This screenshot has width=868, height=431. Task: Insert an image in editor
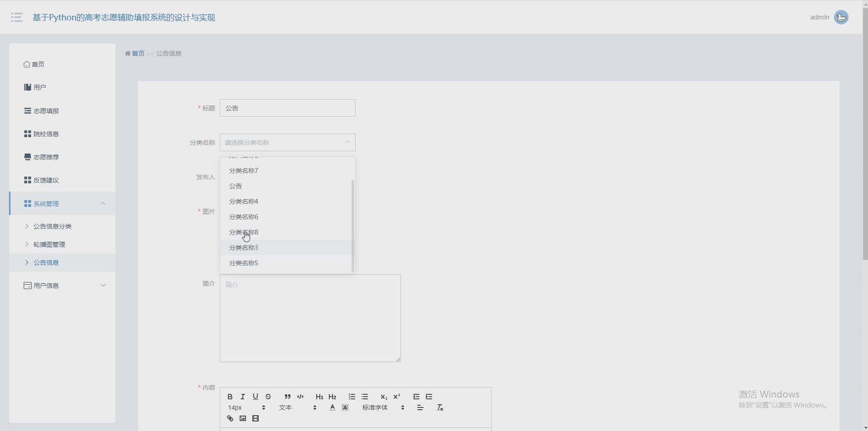coord(243,418)
